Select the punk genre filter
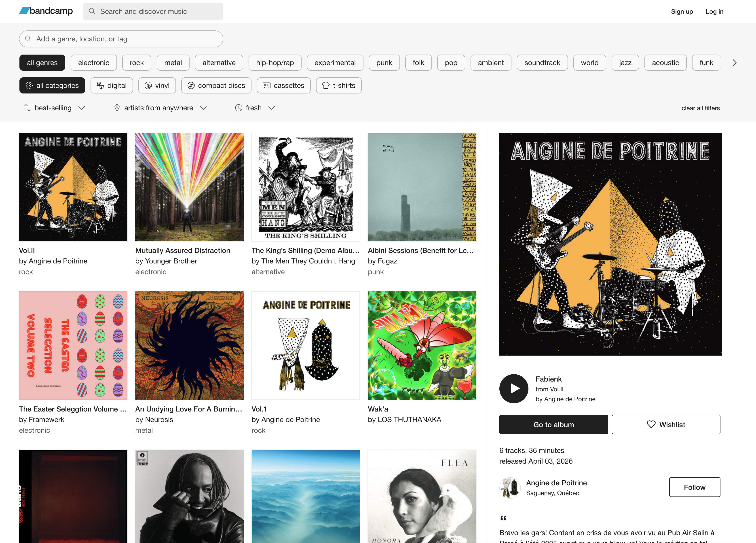Viewport: 756px width, 543px height. 384,62
